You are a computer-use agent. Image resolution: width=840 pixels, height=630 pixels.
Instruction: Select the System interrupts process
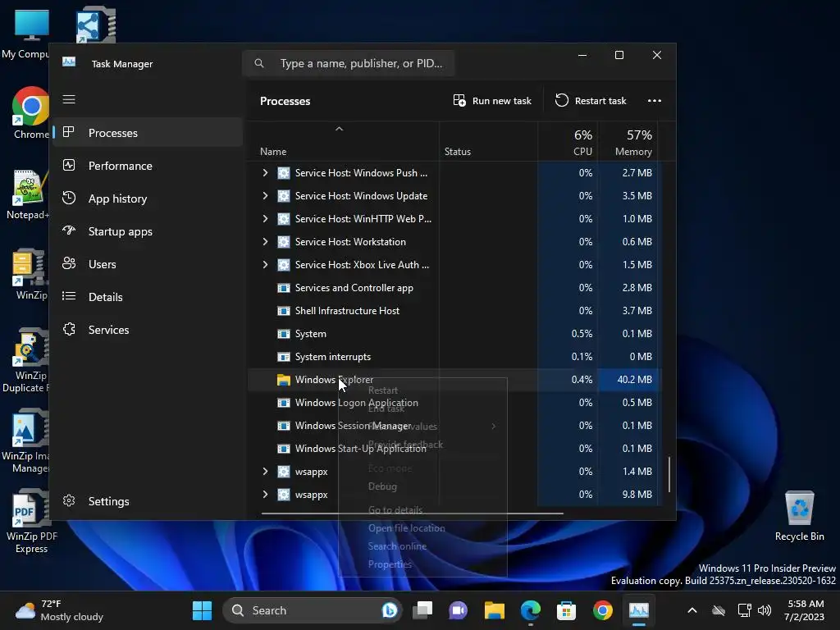click(x=453, y=357)
